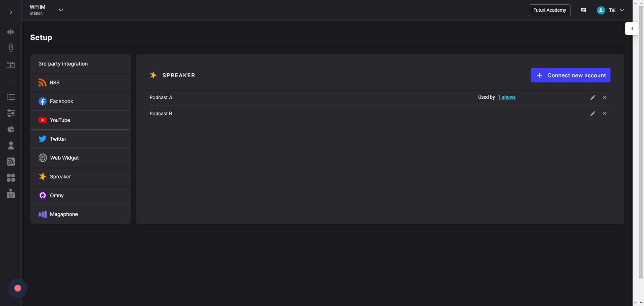Click the sliders settings icon in the sidebar
This screenshot has width=644, height=306.
click(x=11, y=113)
